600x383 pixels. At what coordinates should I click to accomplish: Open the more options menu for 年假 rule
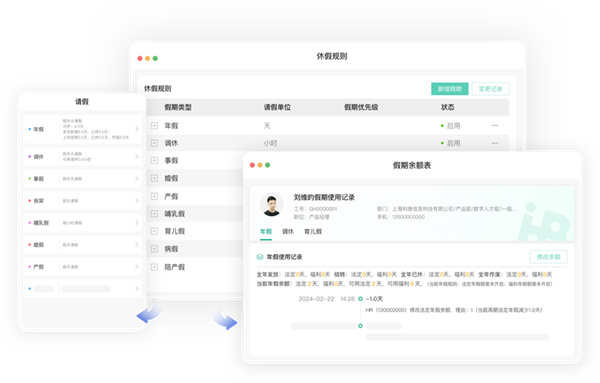coord(495,125)
